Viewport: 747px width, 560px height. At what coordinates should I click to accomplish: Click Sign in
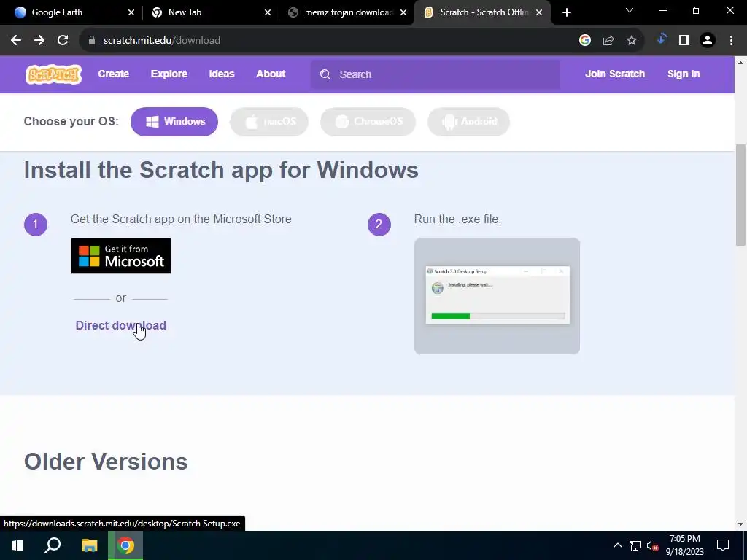[x=684, y=74]
